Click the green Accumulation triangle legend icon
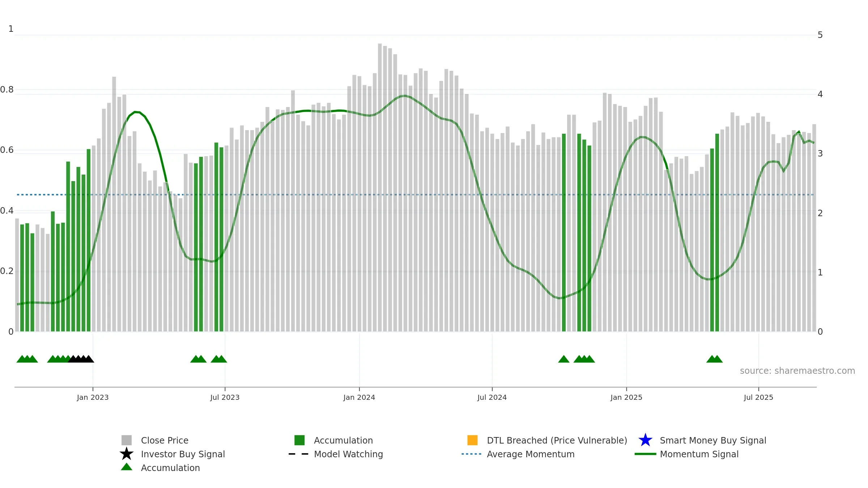Screen dimensions: 868x488 [126, 467]
